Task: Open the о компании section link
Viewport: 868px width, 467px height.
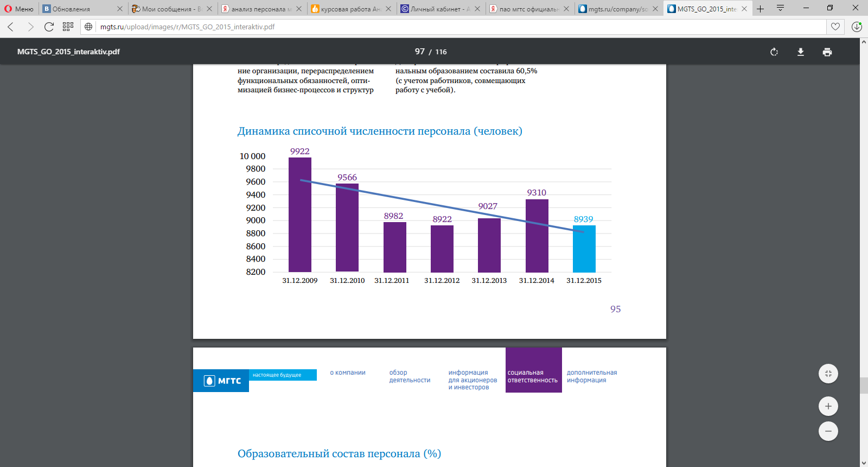Action: pyautogui.click(x=348, y=373)
